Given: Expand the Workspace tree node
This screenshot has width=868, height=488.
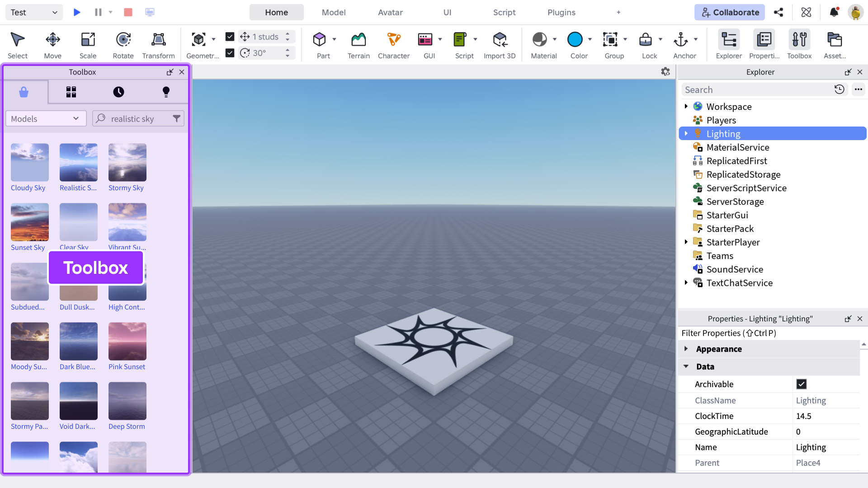Looking at the screenshot, I should 686,107.
